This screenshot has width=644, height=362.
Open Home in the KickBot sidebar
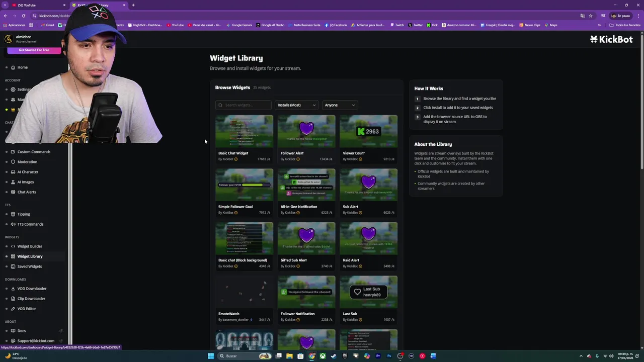point(22,67)
